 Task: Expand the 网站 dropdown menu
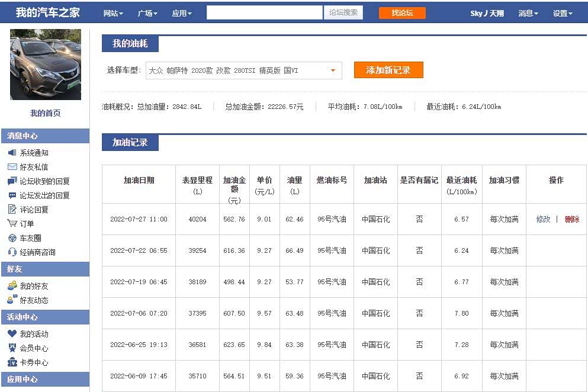[113, 13]
